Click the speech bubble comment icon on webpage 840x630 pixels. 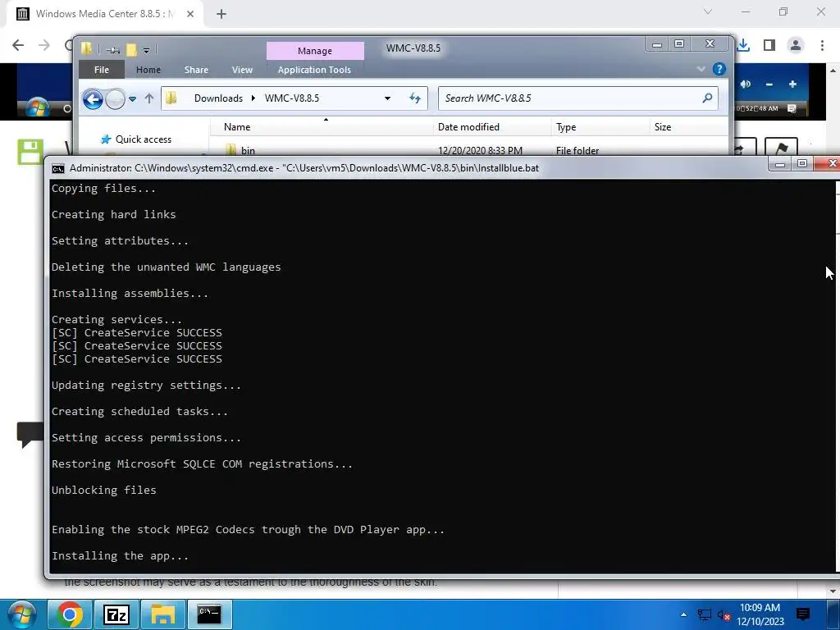pyautogui.click(x=30, y=434)
